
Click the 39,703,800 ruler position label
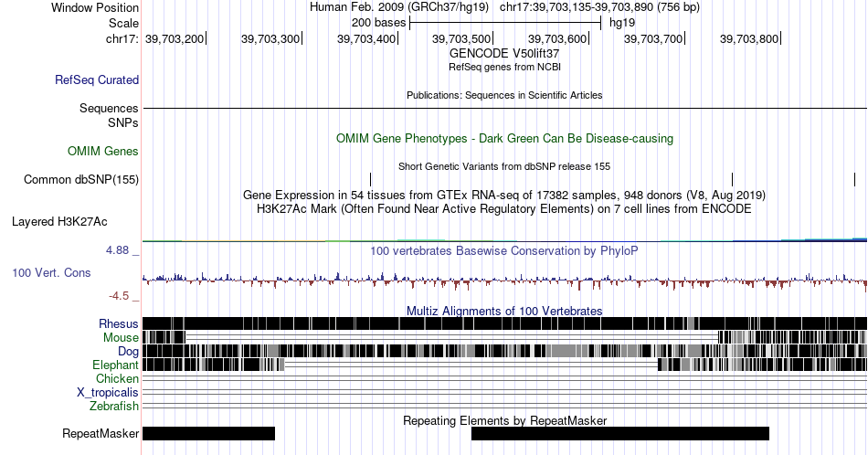(x=749, y=38)
